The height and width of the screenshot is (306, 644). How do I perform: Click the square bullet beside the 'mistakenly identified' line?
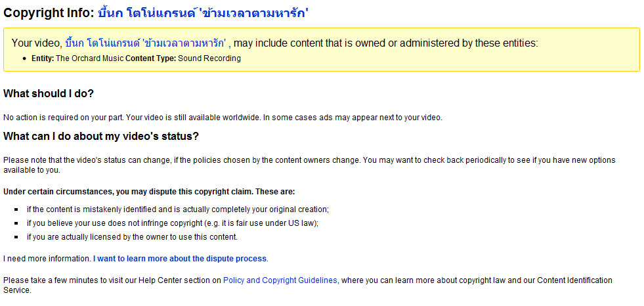click(16, 209)
